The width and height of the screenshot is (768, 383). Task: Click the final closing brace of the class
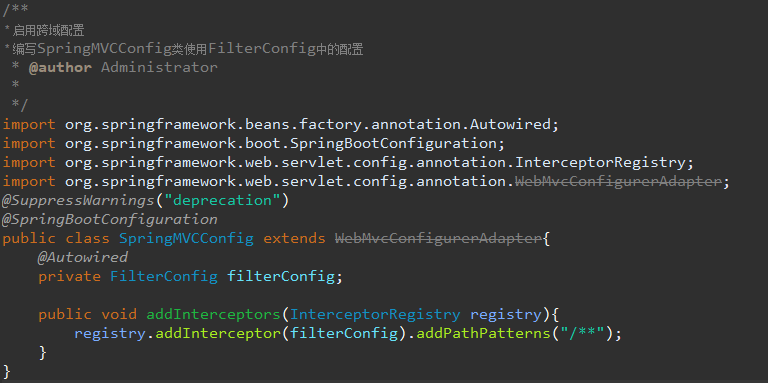pos(7,371)
